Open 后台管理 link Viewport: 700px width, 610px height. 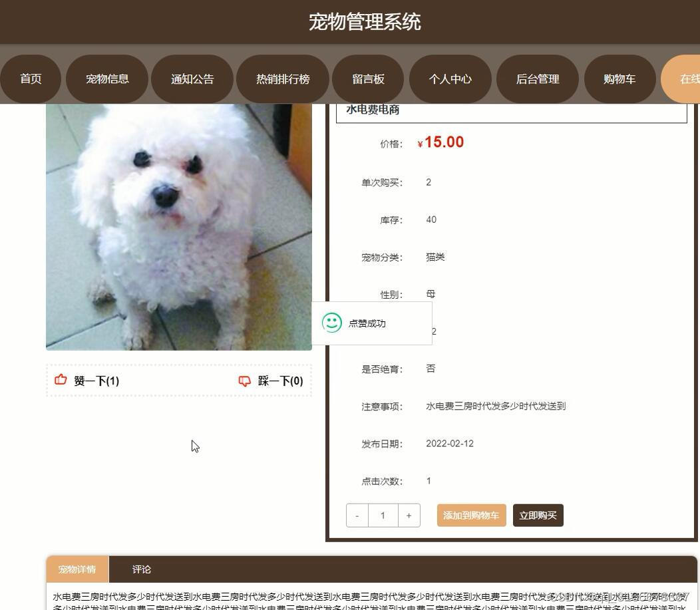coord(538,79)
